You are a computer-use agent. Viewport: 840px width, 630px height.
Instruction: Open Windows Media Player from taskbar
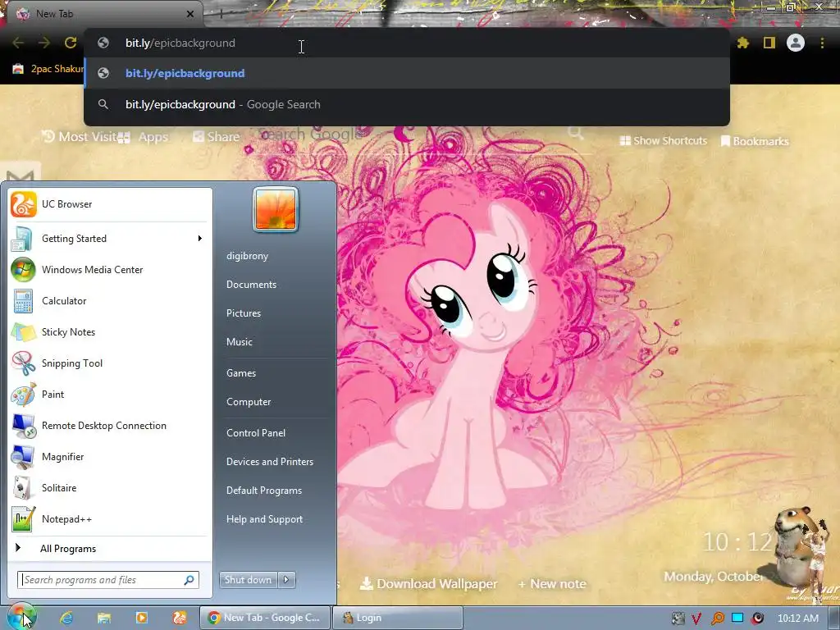141,618
